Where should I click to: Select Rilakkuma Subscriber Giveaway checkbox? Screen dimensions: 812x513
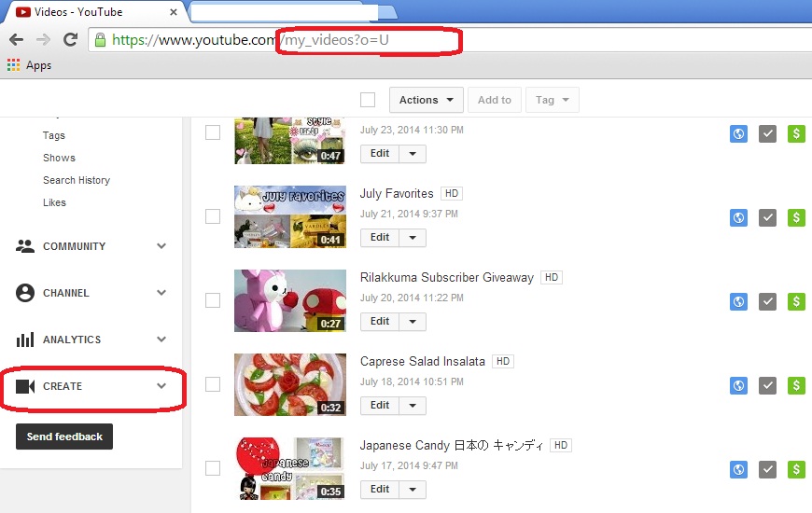coord(213,300)
